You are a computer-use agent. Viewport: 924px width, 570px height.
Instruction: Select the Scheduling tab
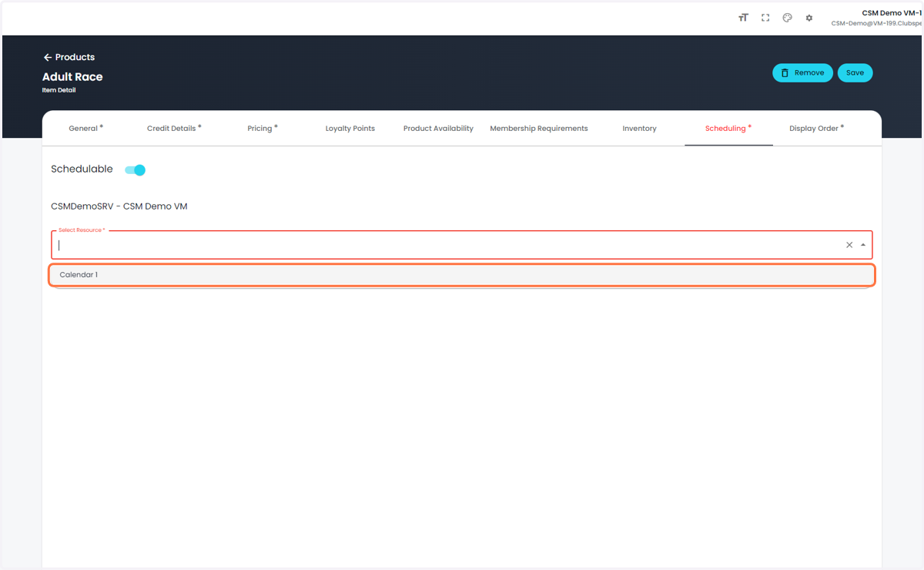tap(728, 128)
